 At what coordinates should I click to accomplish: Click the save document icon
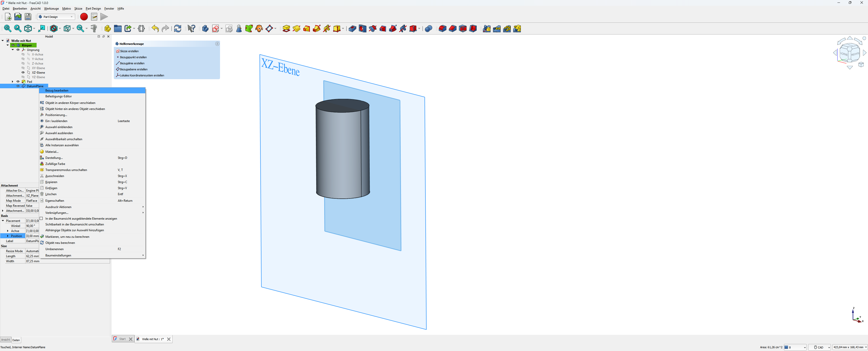28,17
